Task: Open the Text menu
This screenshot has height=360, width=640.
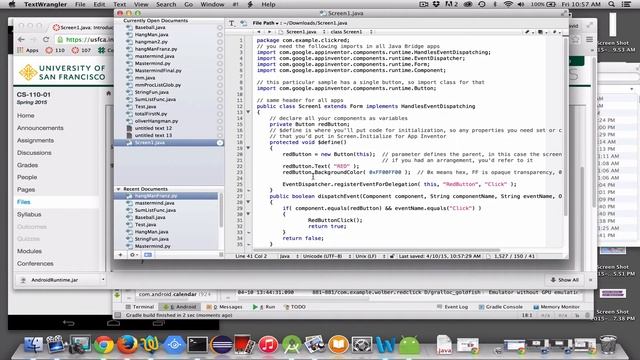Action: [x=120, y=4]
